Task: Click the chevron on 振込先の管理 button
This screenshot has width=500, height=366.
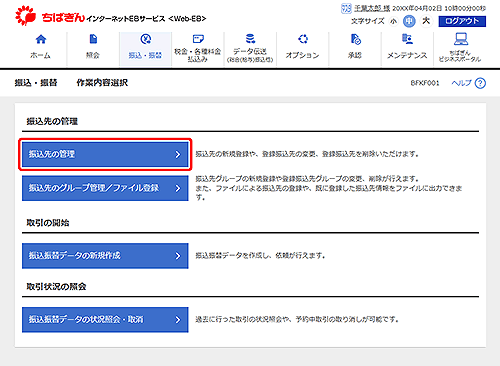Action: 178,154
